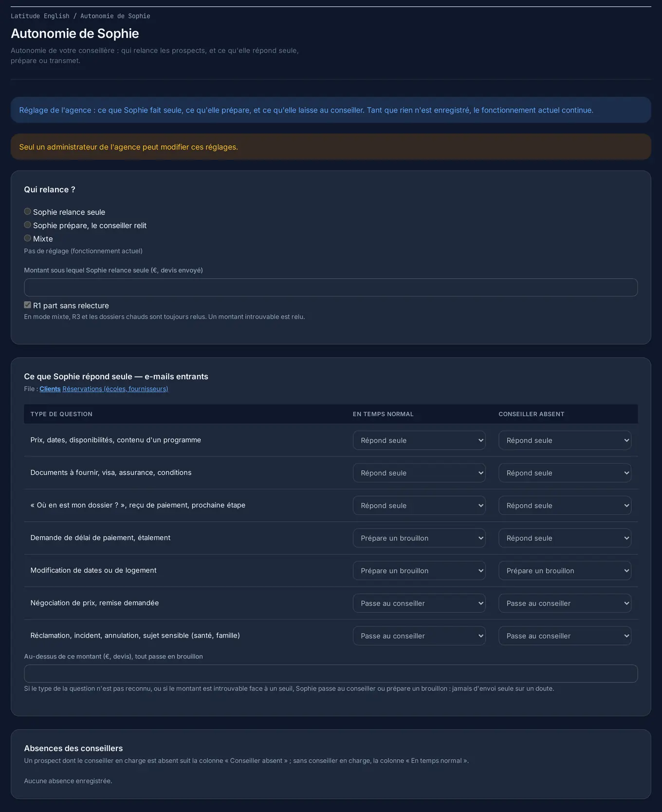Open conseiller absent dropdown for prix, dates, disponibilités
This screenshot has height=812, width=662.
click(x=565, y=440)
